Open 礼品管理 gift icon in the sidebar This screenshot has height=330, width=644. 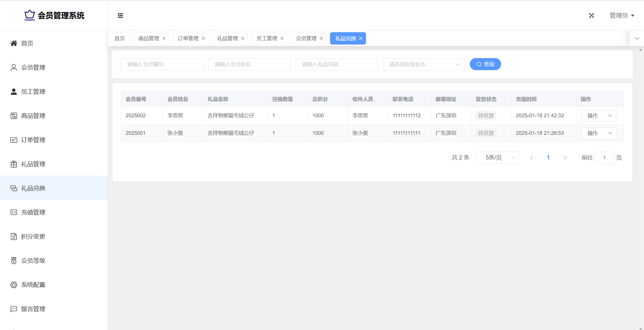[x=14, y=164]
